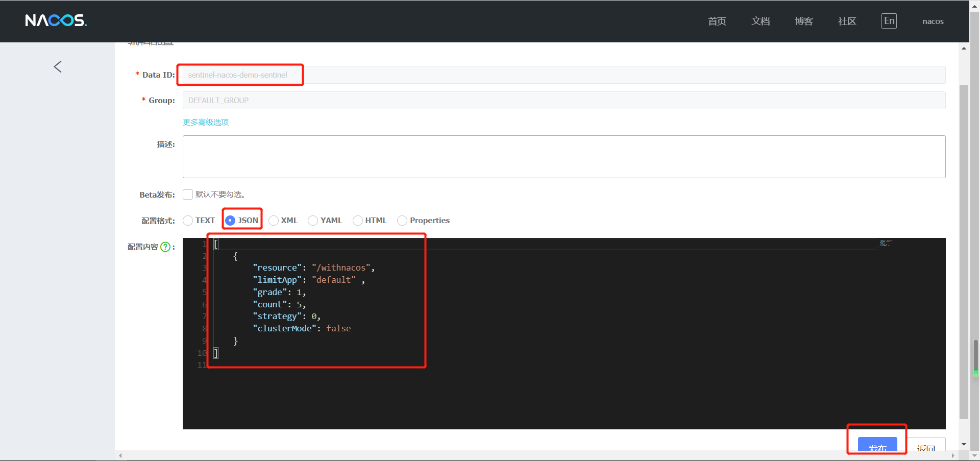Click the horizontal scrollbar at bottom

(536, 455)
